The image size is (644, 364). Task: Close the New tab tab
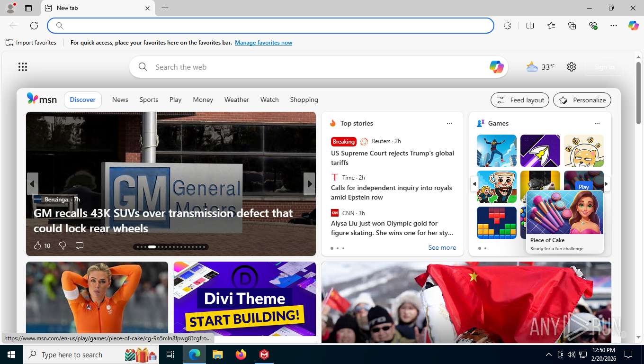click(147, 8)
